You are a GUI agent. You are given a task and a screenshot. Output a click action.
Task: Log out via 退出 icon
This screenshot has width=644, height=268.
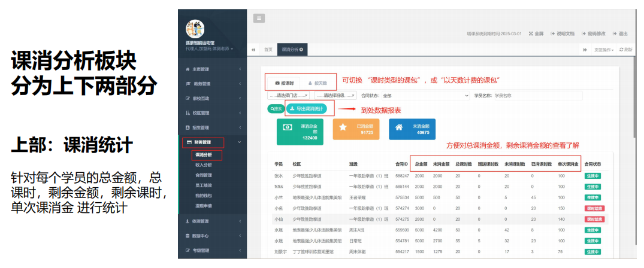click(x=619, y=33)
